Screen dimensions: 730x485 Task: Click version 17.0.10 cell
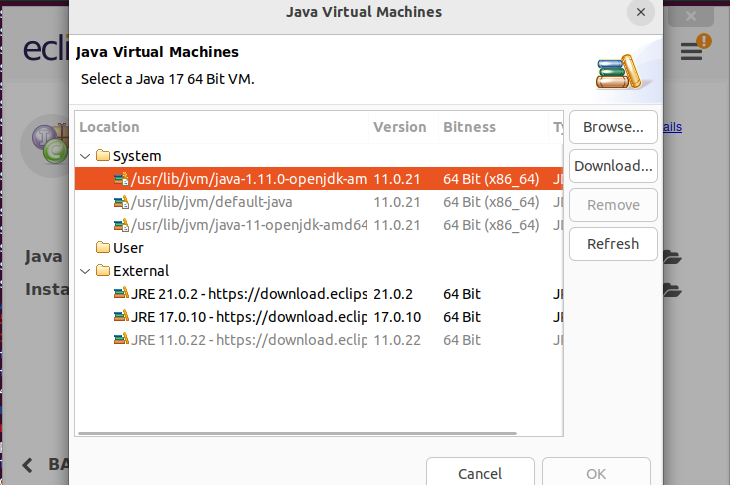click(397, 317)
